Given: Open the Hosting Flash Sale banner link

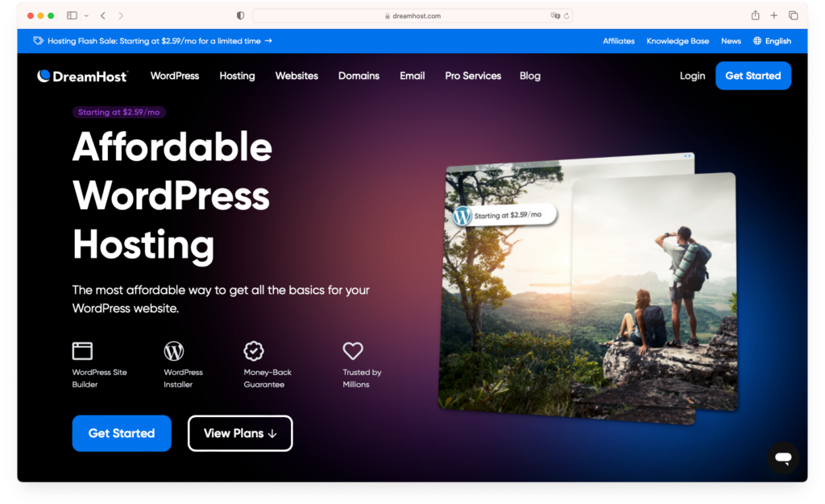Looking at the screenshot, I should pos(154,41).
